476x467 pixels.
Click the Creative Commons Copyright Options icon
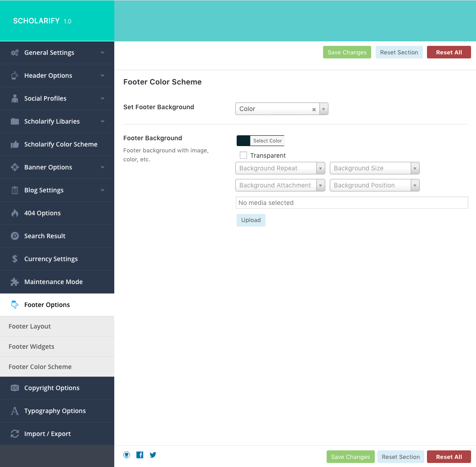15,388
